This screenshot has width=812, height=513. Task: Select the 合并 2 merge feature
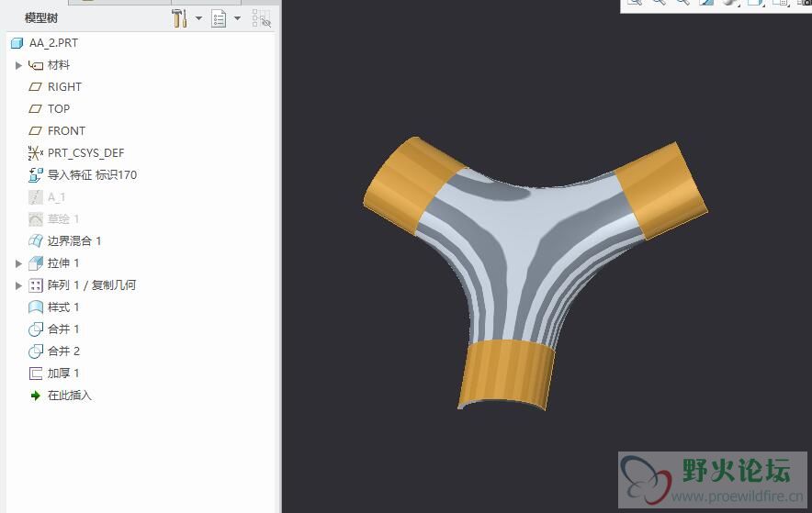[x=63, y=351]
